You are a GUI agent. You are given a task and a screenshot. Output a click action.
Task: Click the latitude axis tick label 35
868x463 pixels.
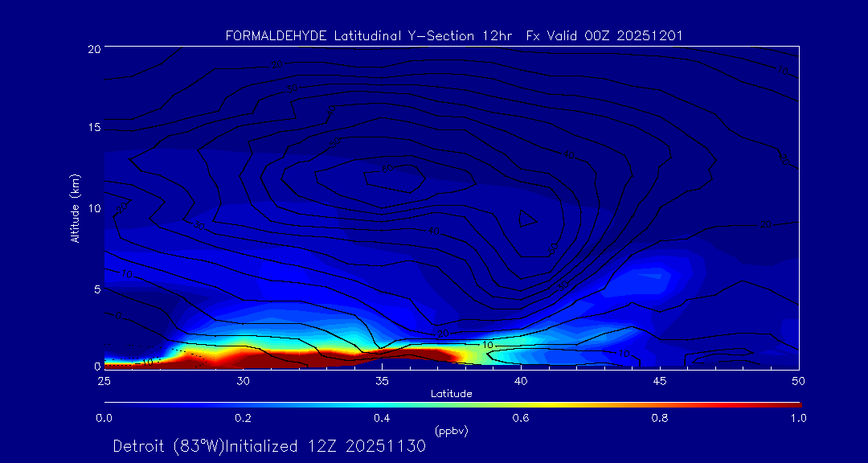[x=382, y=382]
